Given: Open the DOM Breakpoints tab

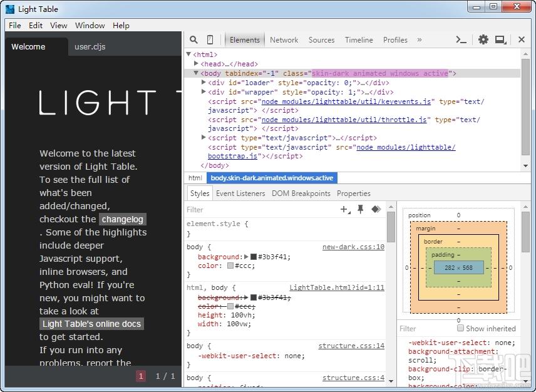Looking at the screenshot, I should 301,193.
